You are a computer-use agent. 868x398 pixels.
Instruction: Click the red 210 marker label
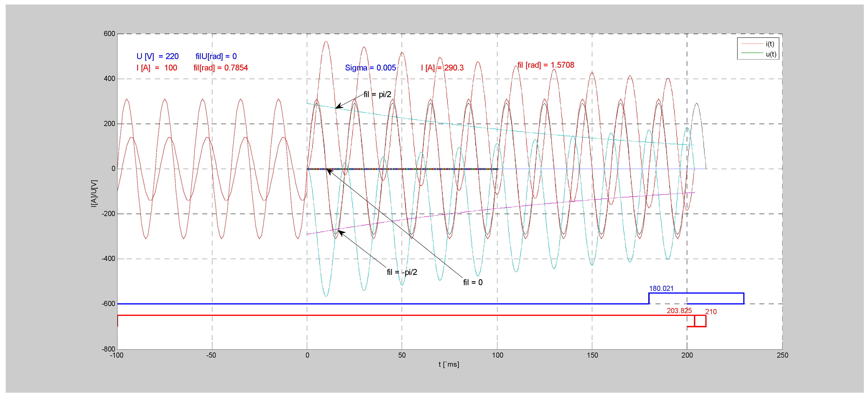pyautogui.click(x=711, y=312)
